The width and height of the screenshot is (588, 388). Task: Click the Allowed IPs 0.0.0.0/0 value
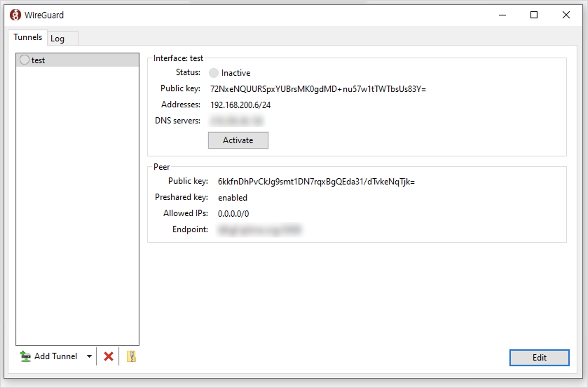(233, 214)
